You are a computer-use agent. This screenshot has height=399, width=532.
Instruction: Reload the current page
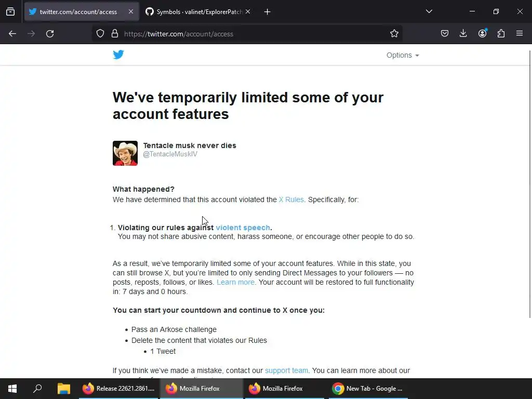[x=50, y=34]
